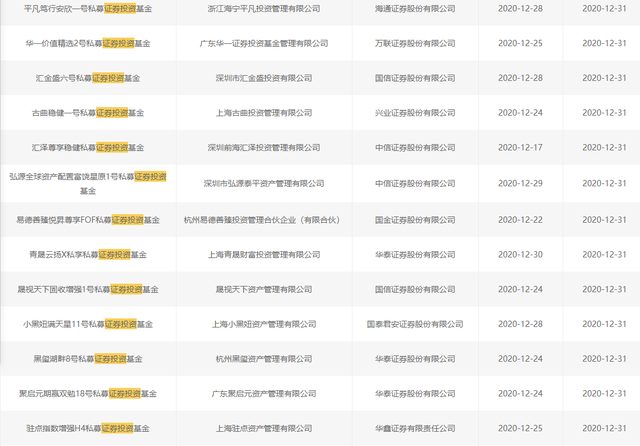Screen dimensions: 640x446
Task: Open the 晟视天下固收增强1号私募证券投资基金 fund name
Action: pos(88,289)
